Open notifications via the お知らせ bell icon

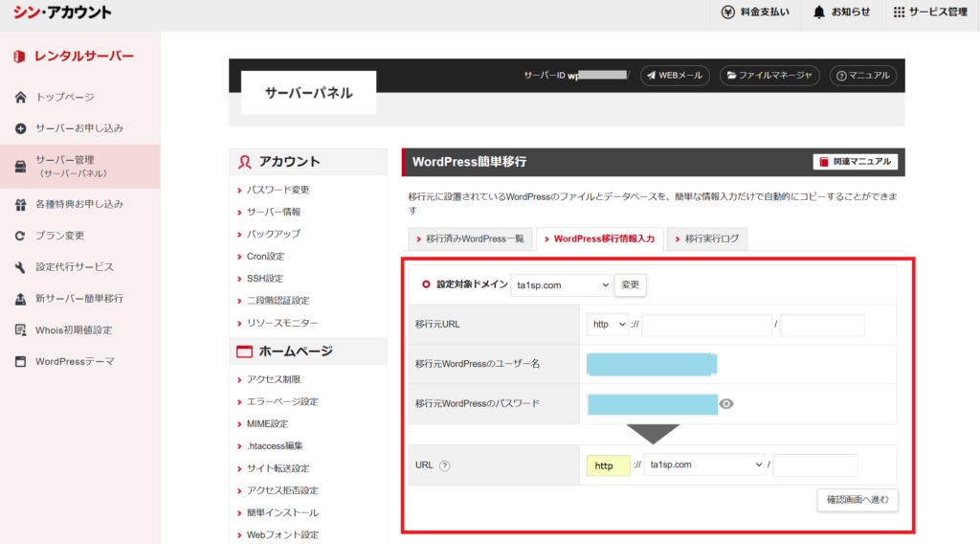pos(819,12)
